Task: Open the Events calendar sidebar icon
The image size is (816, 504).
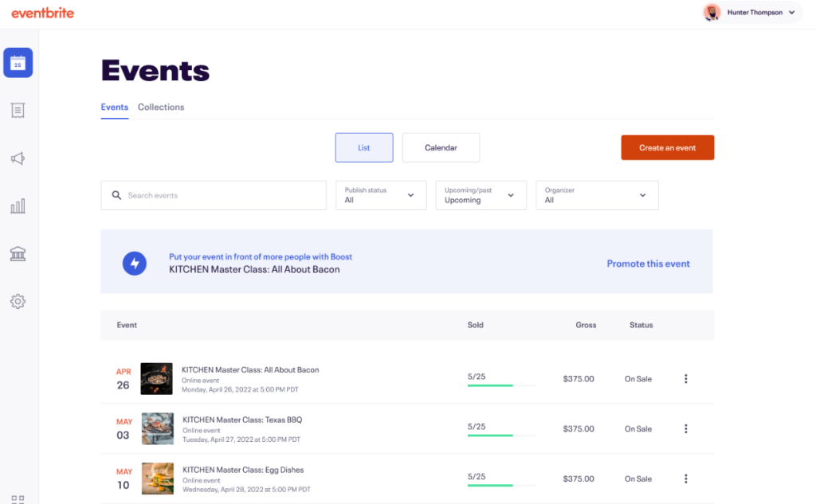Action: (x=18, y=63)
